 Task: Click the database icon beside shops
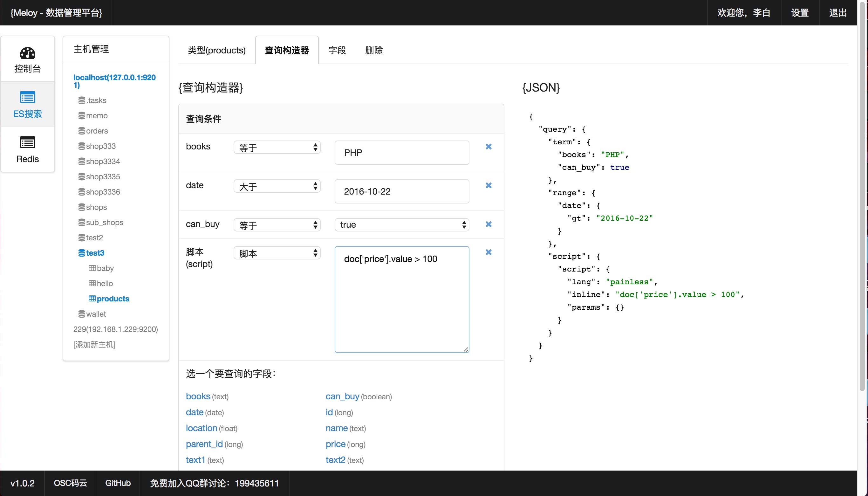point(82,207)
